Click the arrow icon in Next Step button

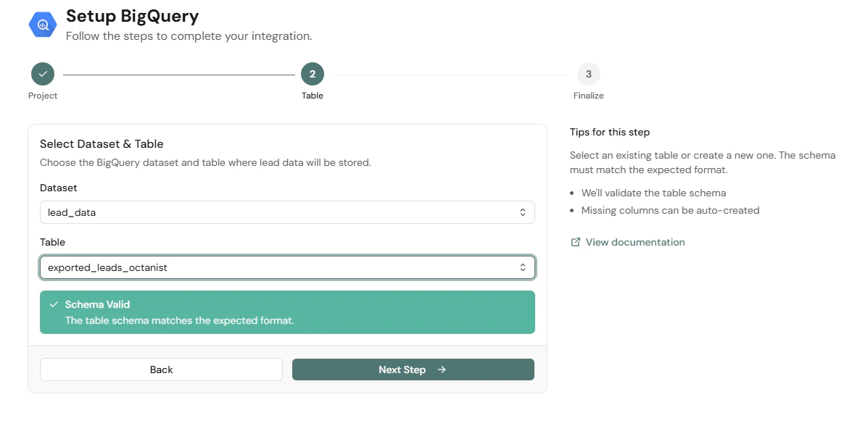coord(441,369)
